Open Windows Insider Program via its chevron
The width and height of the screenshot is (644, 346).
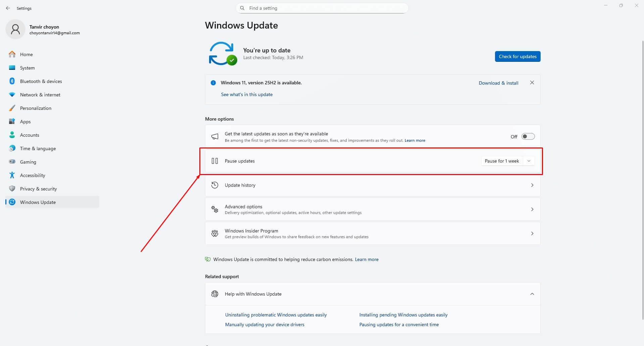click(532, 233)
